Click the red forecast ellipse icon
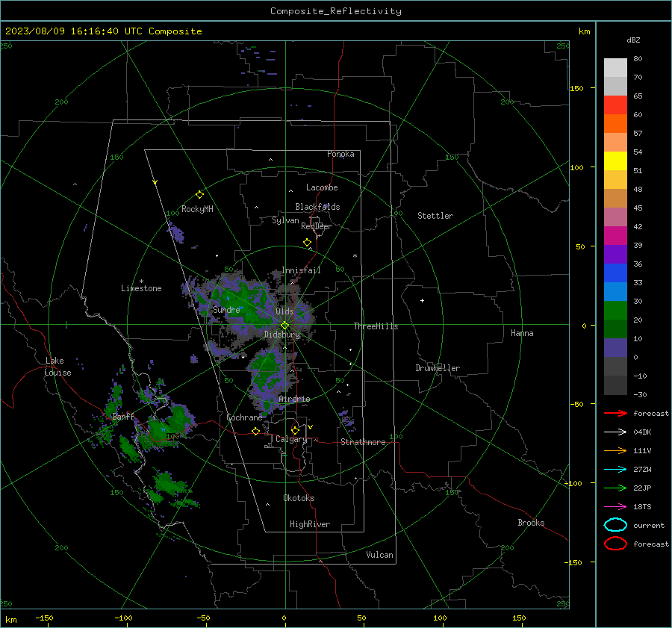 click(615, 544)
